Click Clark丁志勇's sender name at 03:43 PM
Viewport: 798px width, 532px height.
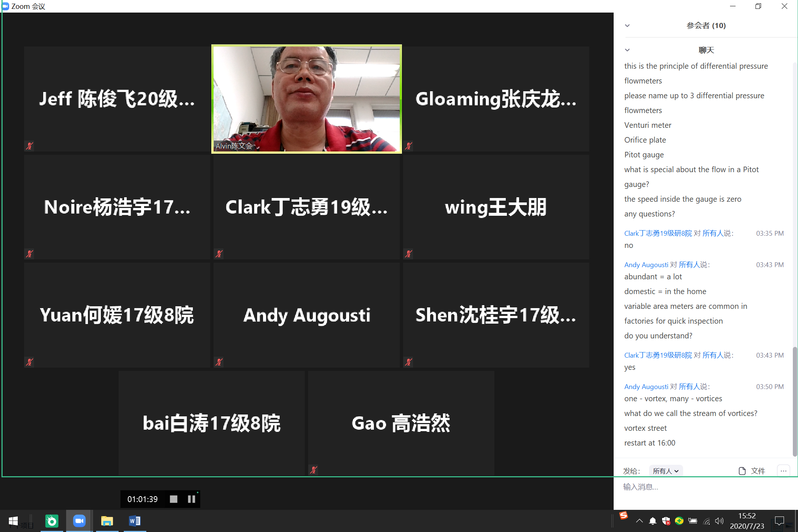point(658,355)
